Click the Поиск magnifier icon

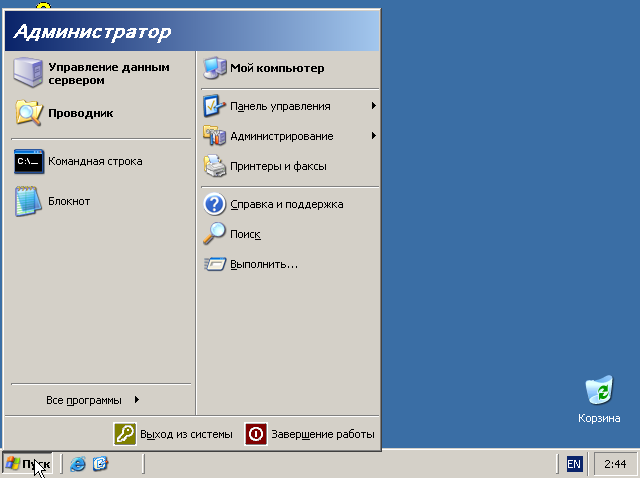[214, 233]
